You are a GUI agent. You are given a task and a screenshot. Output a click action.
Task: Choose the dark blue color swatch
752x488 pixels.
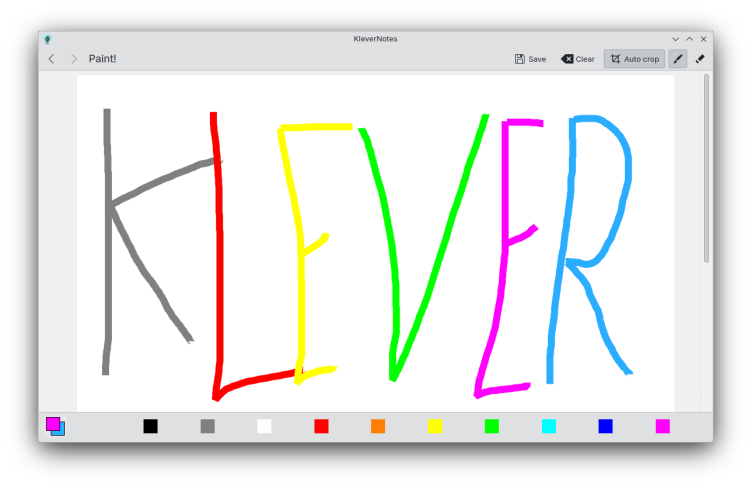tap(605, 426)
